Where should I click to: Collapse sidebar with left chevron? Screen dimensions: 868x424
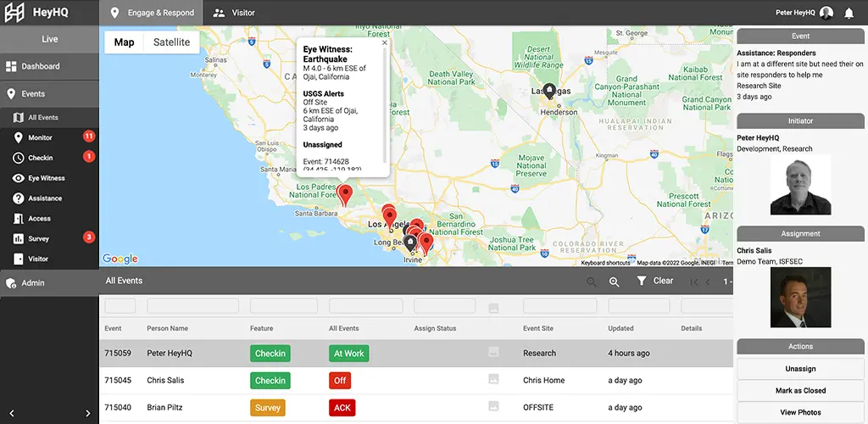12,413
